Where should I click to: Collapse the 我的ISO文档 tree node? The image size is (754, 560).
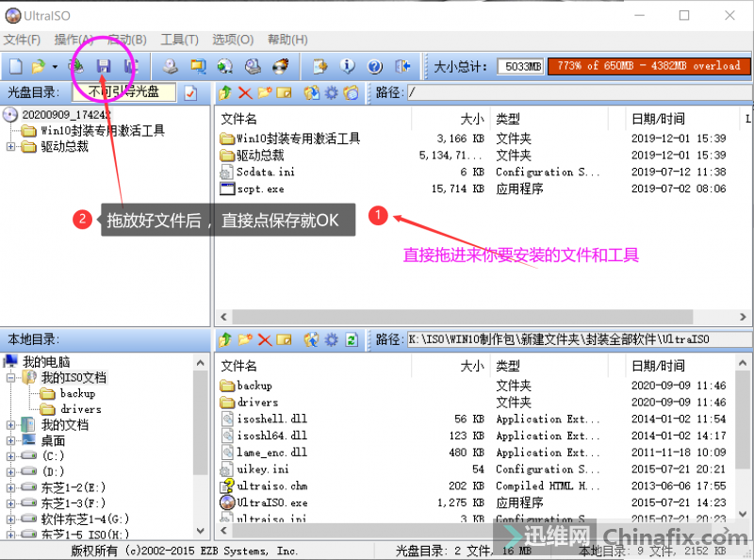pyautogui.click(x=10, y=378)
